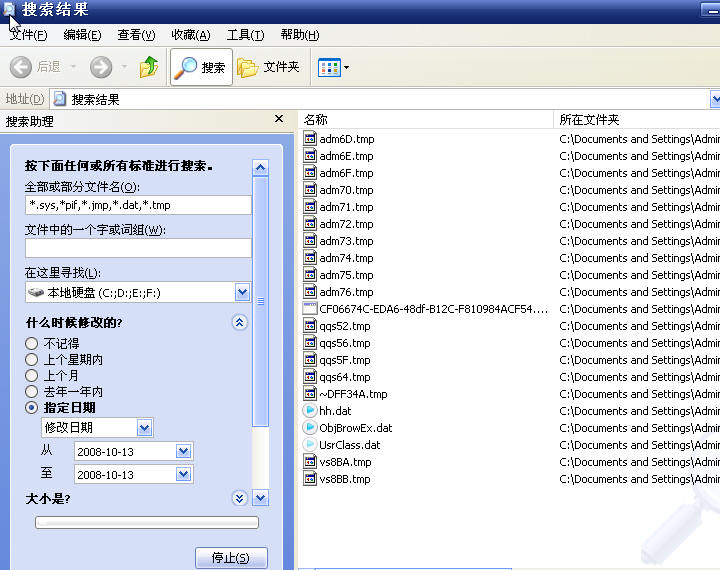Click adm6F.tmp file icon
This screenshot has width=720, height=570.
tap(310, 172)
